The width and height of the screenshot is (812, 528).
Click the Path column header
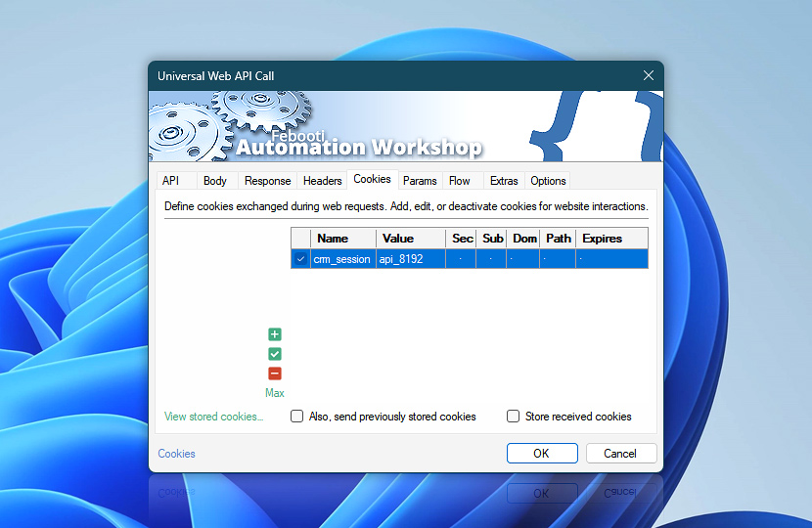pos(558,239)
